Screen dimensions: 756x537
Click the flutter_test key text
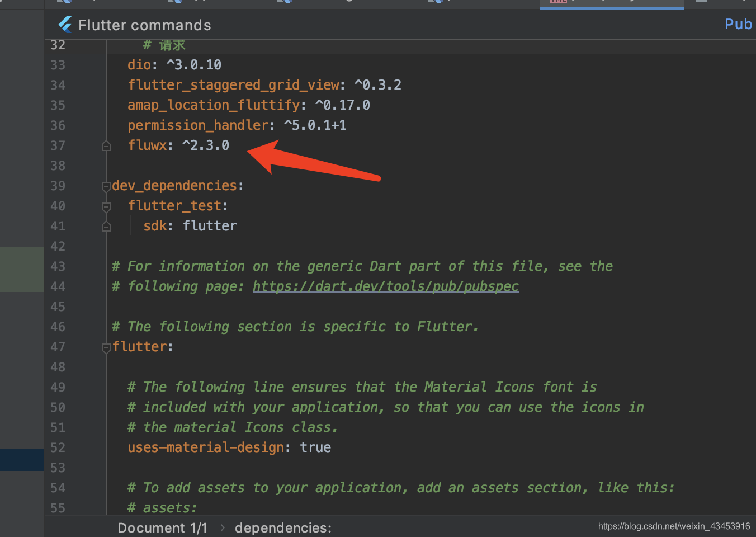click(174, 206)
